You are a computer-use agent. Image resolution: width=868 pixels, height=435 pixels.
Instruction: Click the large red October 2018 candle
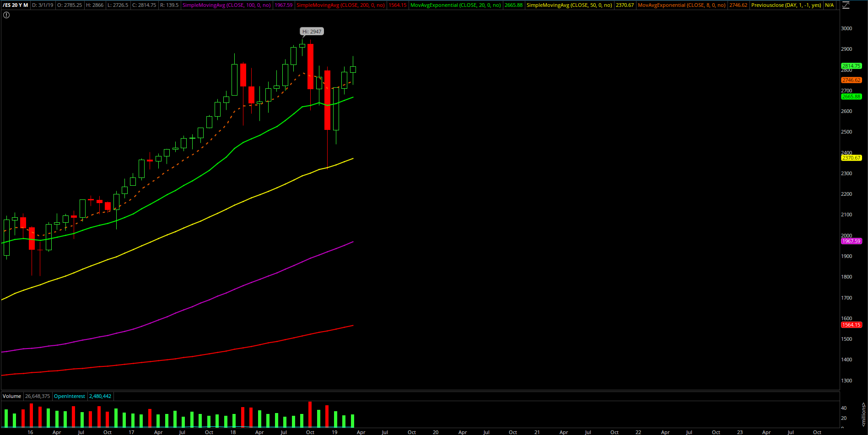coord(311,66)
